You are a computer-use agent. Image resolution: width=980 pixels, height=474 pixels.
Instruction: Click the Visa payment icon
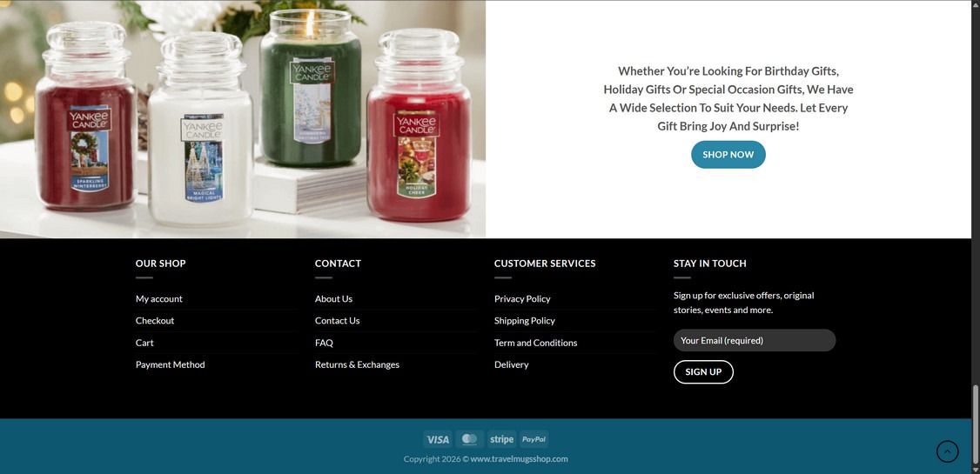coord(438,439)
